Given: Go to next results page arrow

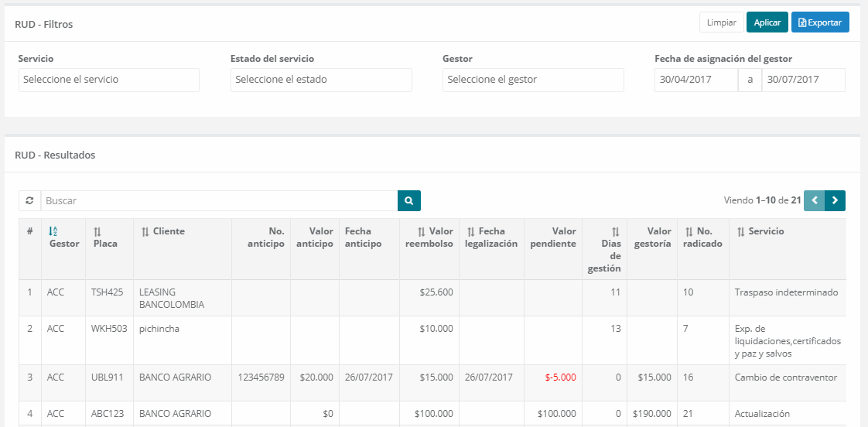Looking at the screenshot, I should pyautogui.click(x=835, y=201).
